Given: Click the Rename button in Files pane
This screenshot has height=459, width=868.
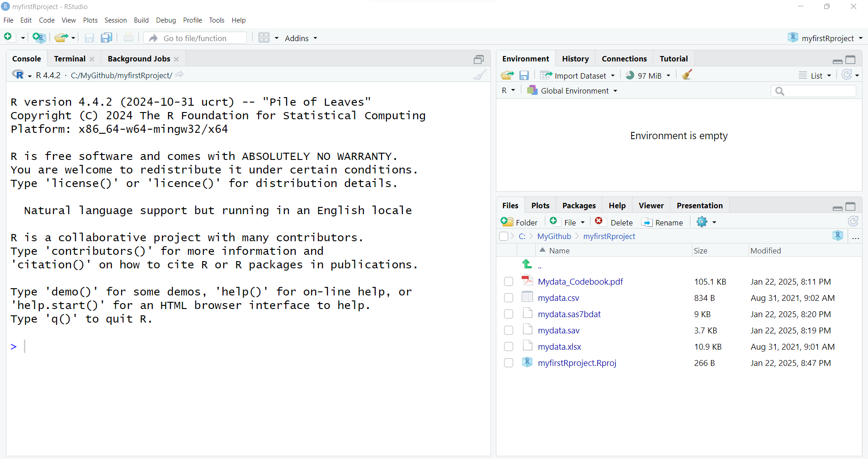Looking at the screenshot, I should click(662, 222).
